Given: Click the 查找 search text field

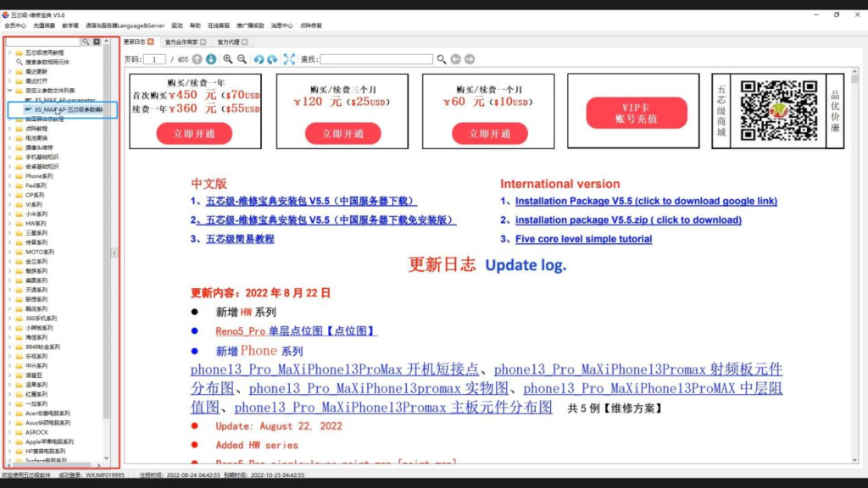Looking at the screenshot, I should (376, 59).
